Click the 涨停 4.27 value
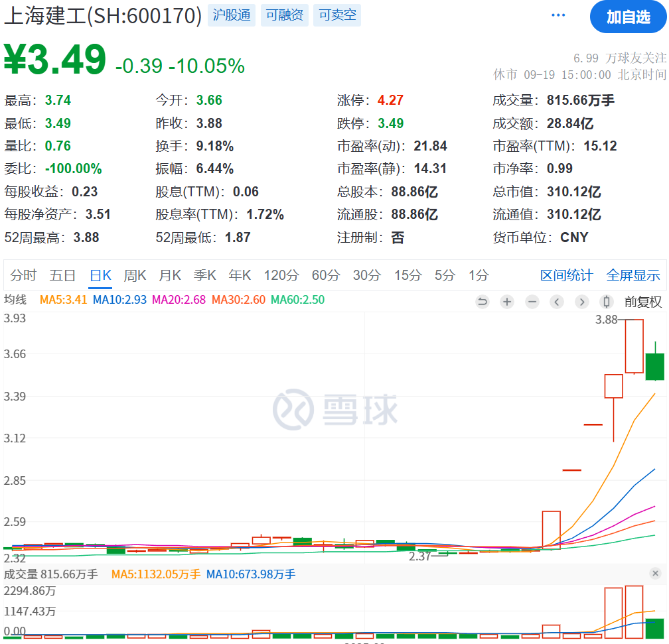Image resolution: width=669 pixels, height=644 pixels. pos(390,100)
